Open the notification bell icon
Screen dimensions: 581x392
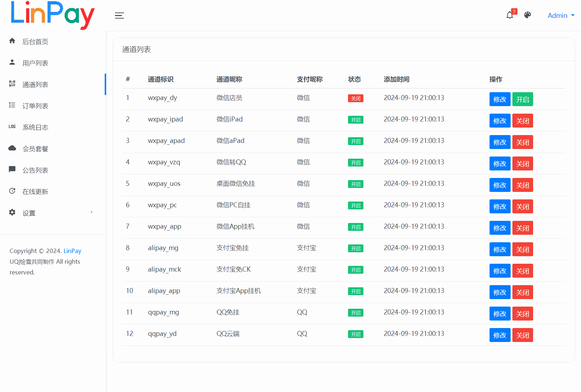click(510, 15)
